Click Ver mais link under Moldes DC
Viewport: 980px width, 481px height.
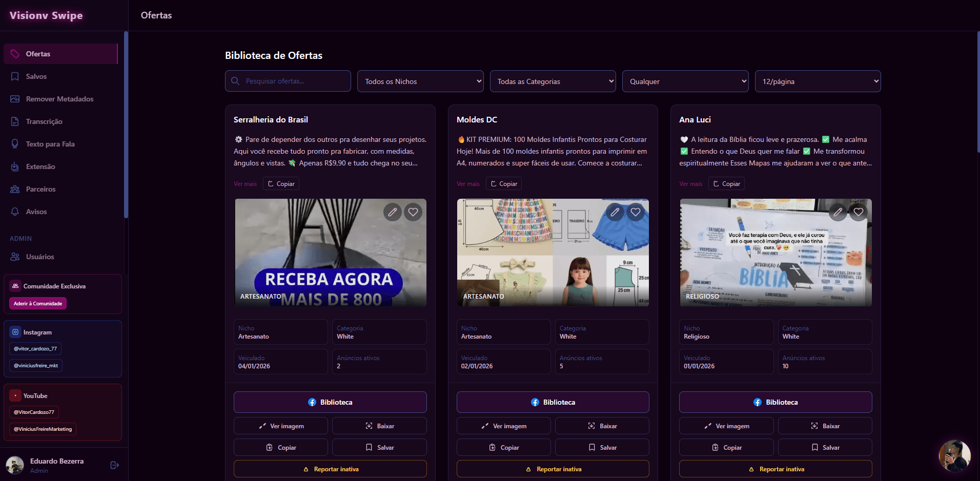(468, 184)
